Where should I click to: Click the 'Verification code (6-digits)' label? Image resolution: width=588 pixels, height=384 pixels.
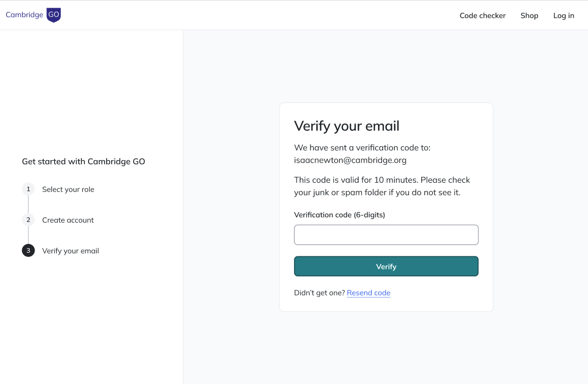(339, 215)
